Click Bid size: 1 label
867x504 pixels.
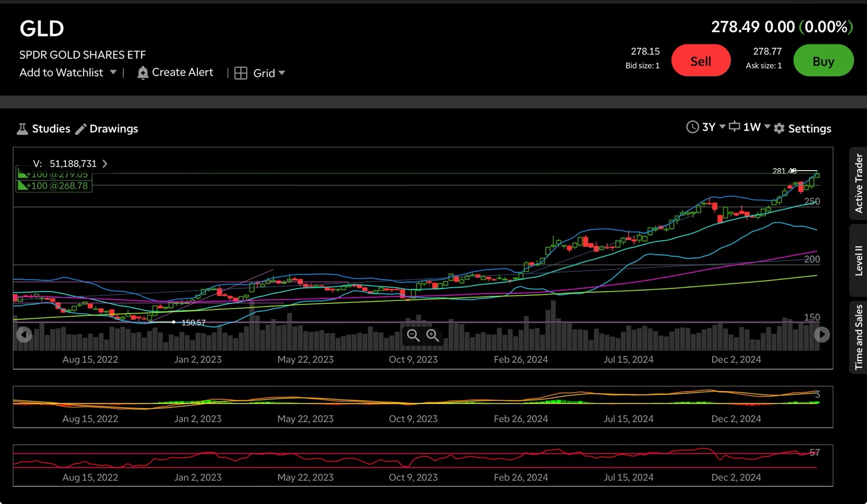pos(642,66)
